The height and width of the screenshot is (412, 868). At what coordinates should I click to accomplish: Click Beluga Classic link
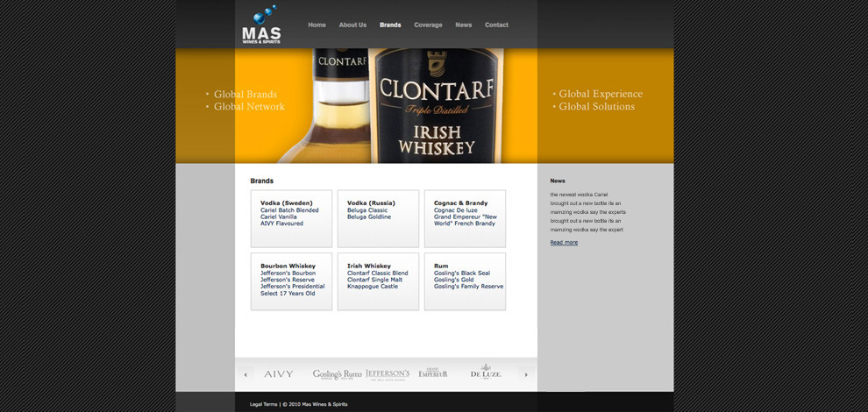pos(367,210)
